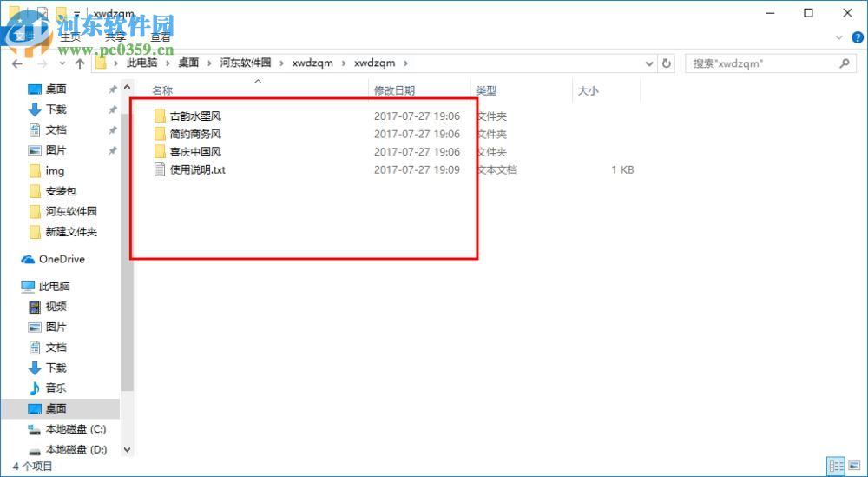Navigate to 此电脑 in address path

(x=141, y=63)
